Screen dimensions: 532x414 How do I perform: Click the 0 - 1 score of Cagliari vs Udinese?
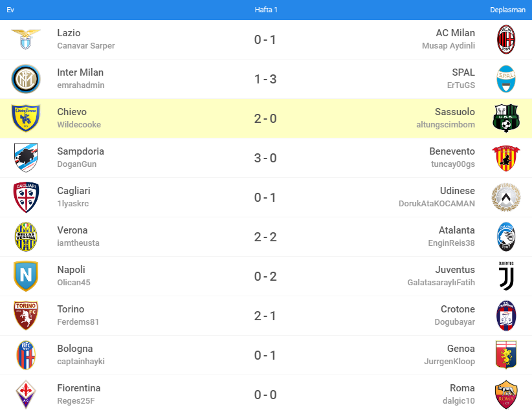pos(265,197)
